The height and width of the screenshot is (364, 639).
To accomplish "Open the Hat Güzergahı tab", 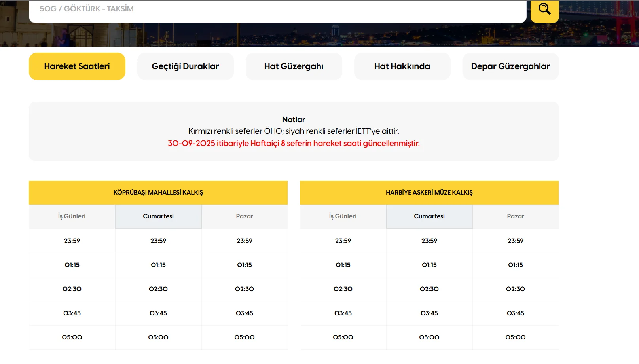I will click(294, 66).
